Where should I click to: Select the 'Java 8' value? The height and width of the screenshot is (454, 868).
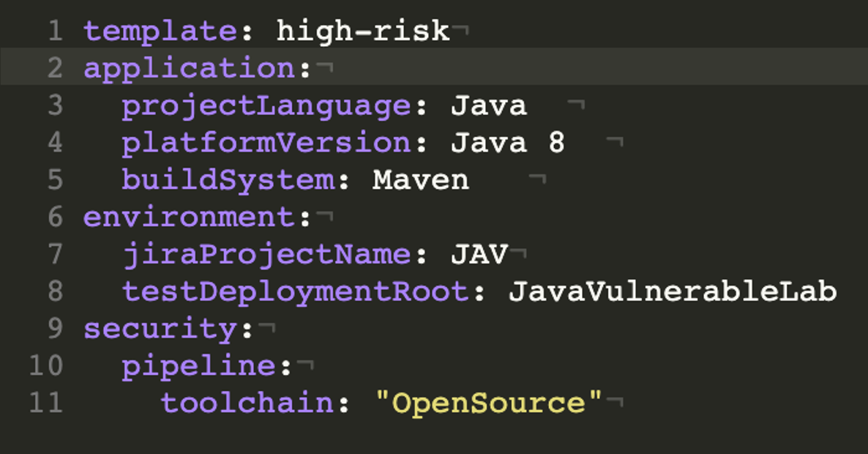508,143
